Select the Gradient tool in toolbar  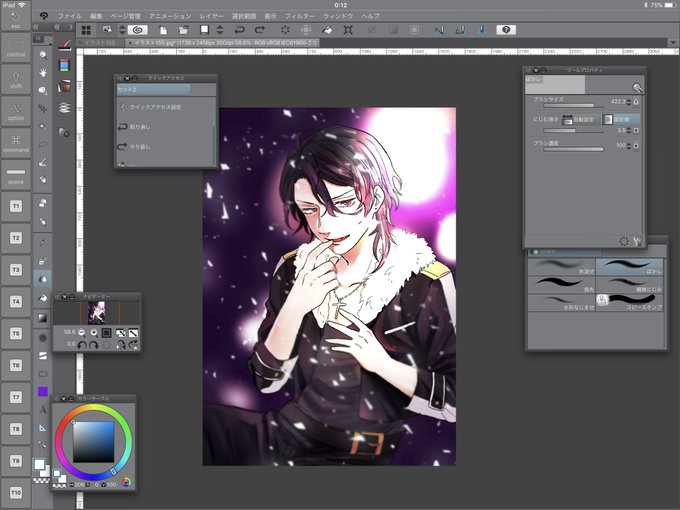[42, 318]
